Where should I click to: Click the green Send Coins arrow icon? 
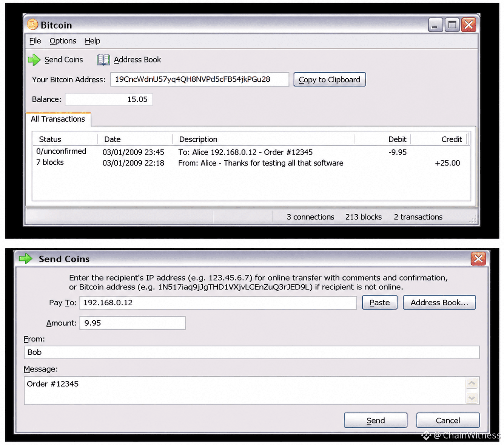34,60
